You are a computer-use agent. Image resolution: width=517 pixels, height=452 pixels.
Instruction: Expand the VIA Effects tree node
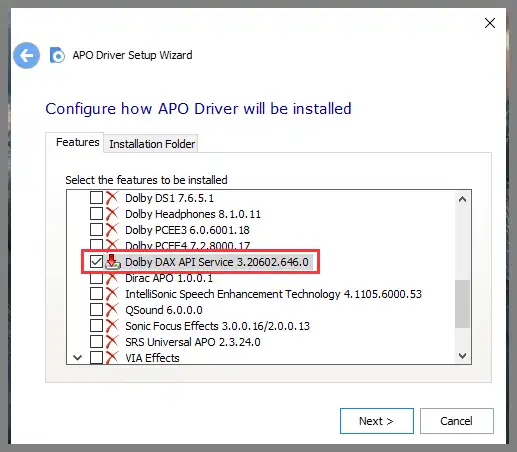click(x=77, y=358)
